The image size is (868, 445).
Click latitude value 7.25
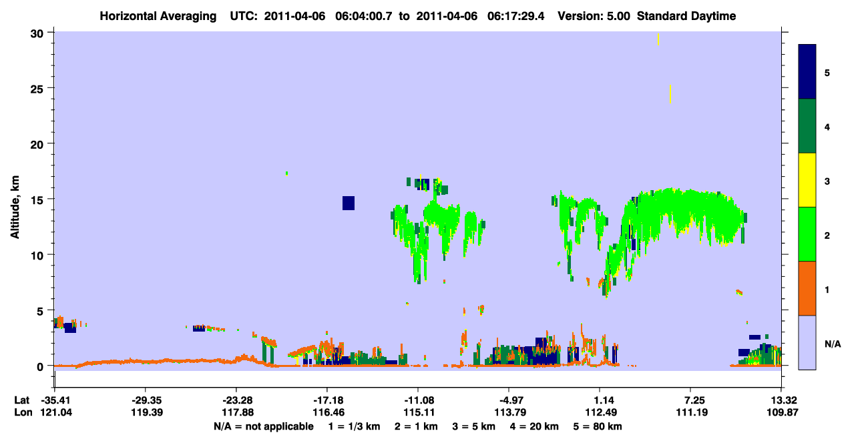691,400
